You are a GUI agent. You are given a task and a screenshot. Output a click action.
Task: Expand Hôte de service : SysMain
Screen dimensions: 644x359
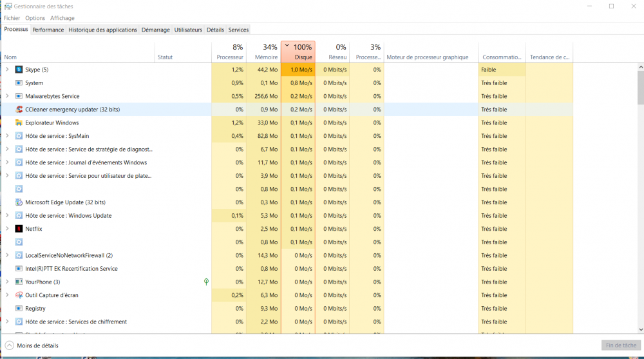click(7, 136)
